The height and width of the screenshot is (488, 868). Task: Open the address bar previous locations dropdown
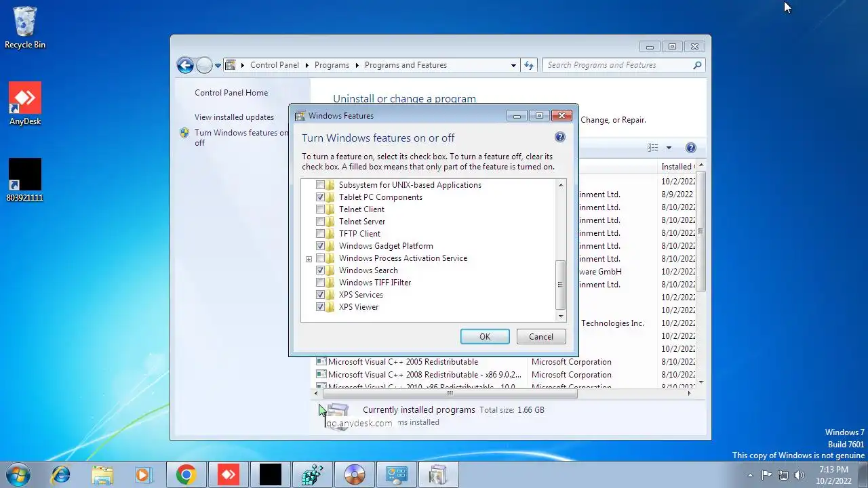(x=513, y=65)
